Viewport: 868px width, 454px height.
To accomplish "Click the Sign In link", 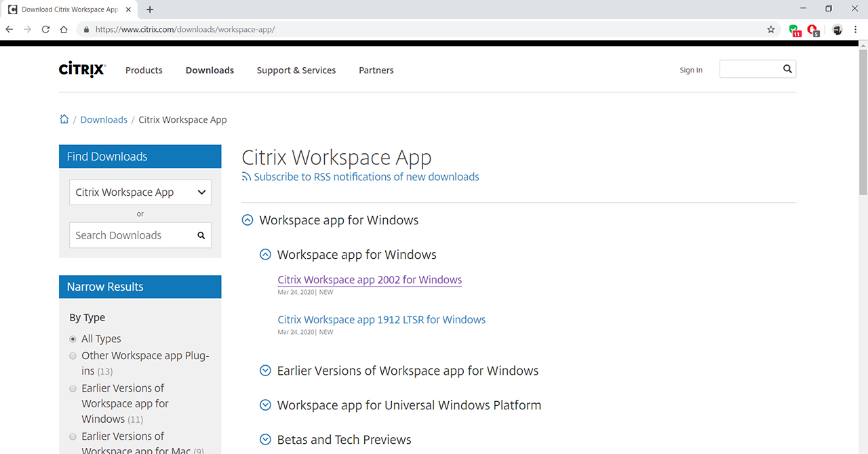I will click(691, 70).
